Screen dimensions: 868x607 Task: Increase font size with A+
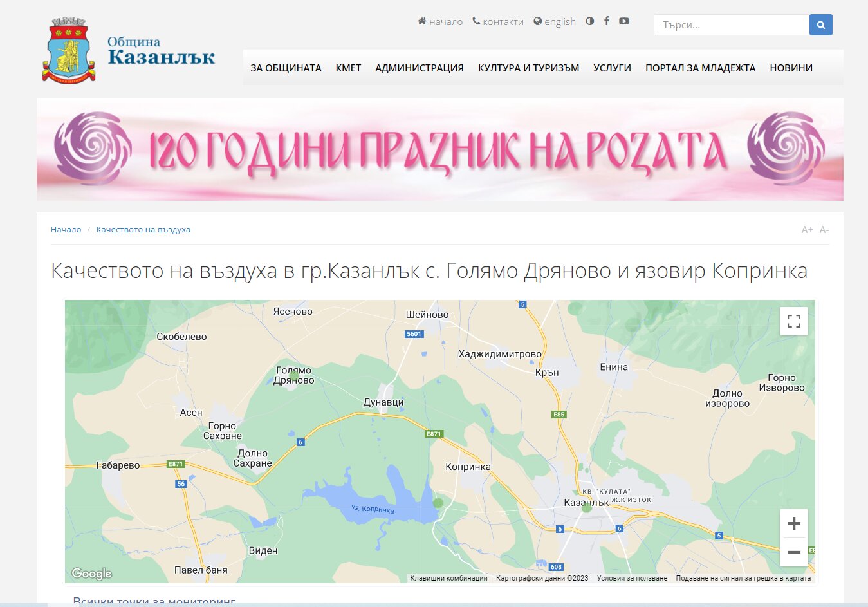[807, 230]
